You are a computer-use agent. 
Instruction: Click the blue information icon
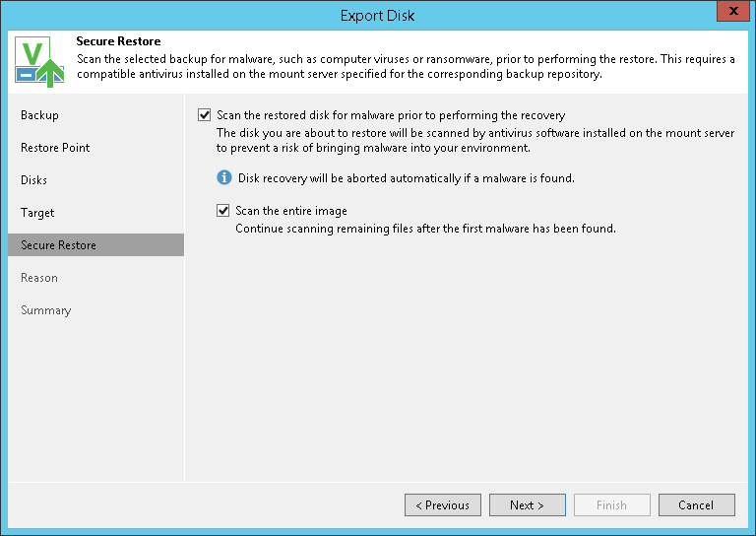(x=224, y=178)
